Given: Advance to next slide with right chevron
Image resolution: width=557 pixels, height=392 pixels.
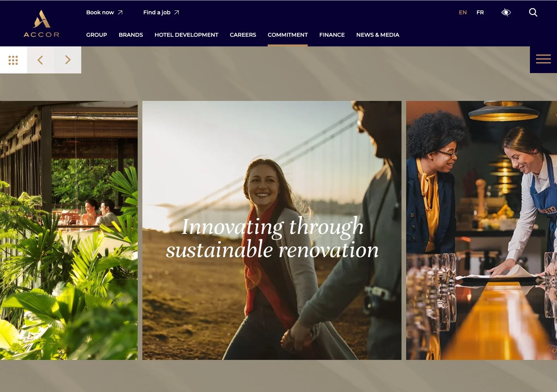Looking at the screenshot, I should (x=68, y=60).
